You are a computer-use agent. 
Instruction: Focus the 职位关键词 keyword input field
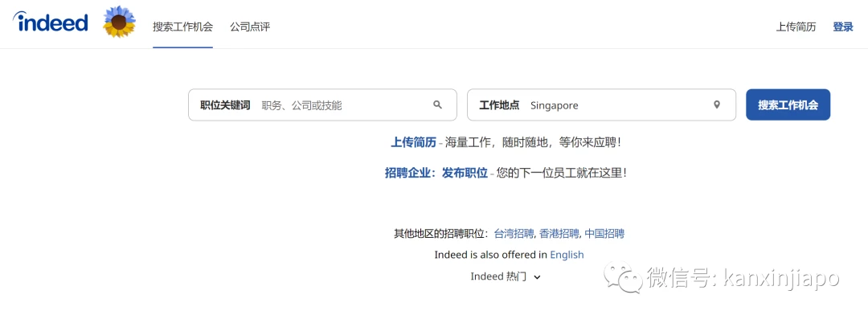tap(323, 104)
